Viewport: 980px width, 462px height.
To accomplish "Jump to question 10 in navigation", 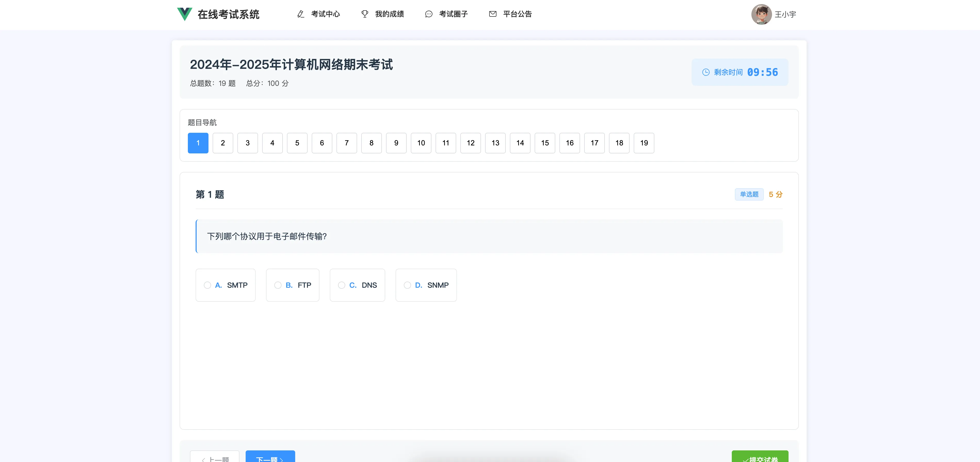I will (x=421, y=143).
